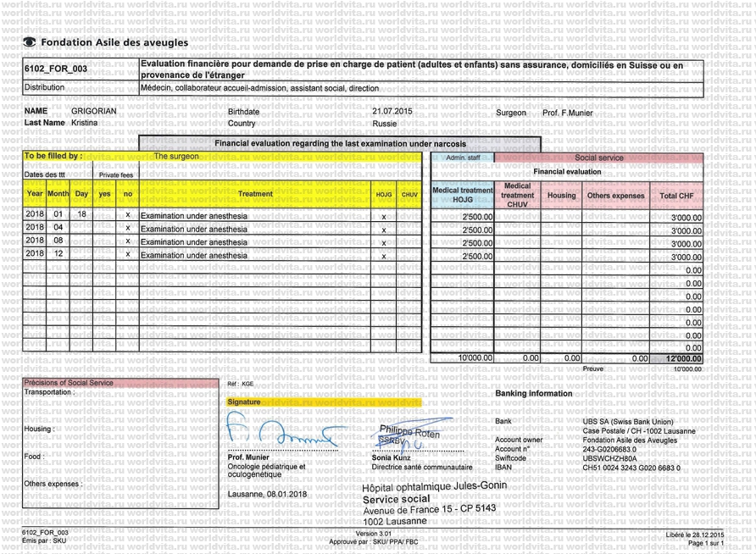Viewport: 756px width, 554px height.
Task: Click the yellow "Signature" label
Action: coord(244,402)
